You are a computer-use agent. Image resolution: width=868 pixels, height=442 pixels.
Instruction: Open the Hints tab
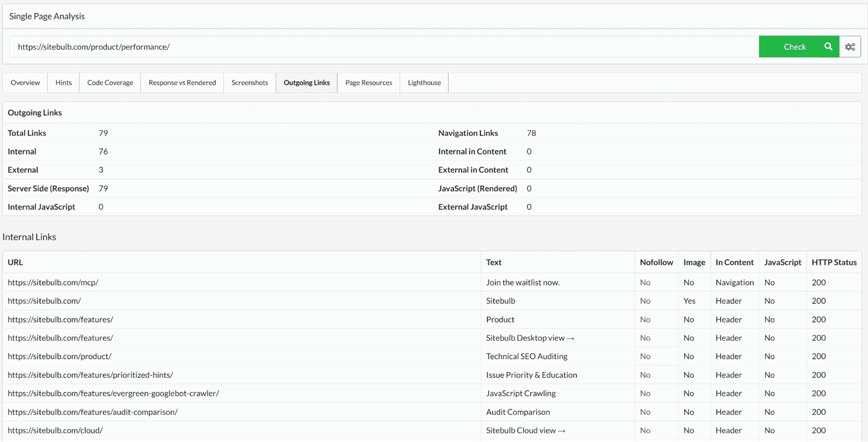coord(64,83)
